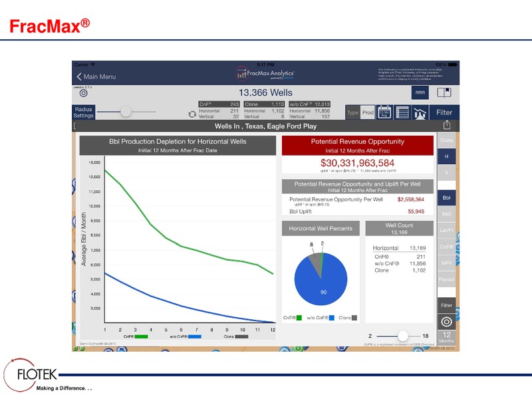The image size is (532, 399).
Task: Select the Payout side tab
Action: 446,279
